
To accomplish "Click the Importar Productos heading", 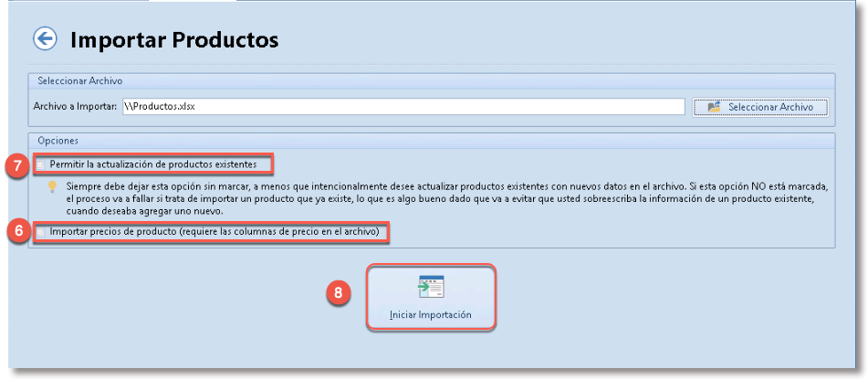I will point(174,40).
